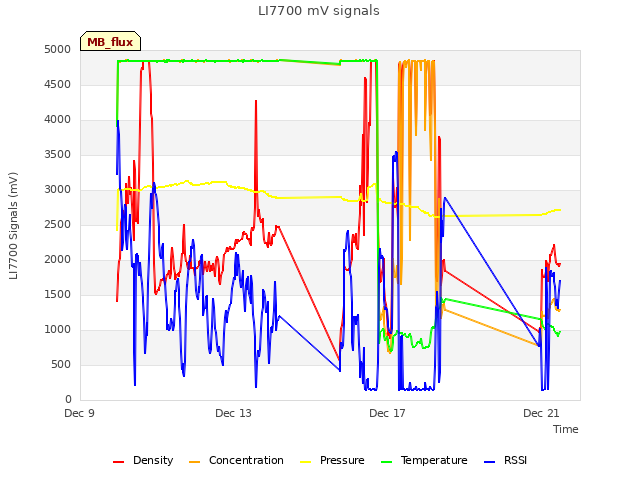Toggle the Temperature legend entry
This screenshot has height=480, width=640.
(x=424, y=460)
